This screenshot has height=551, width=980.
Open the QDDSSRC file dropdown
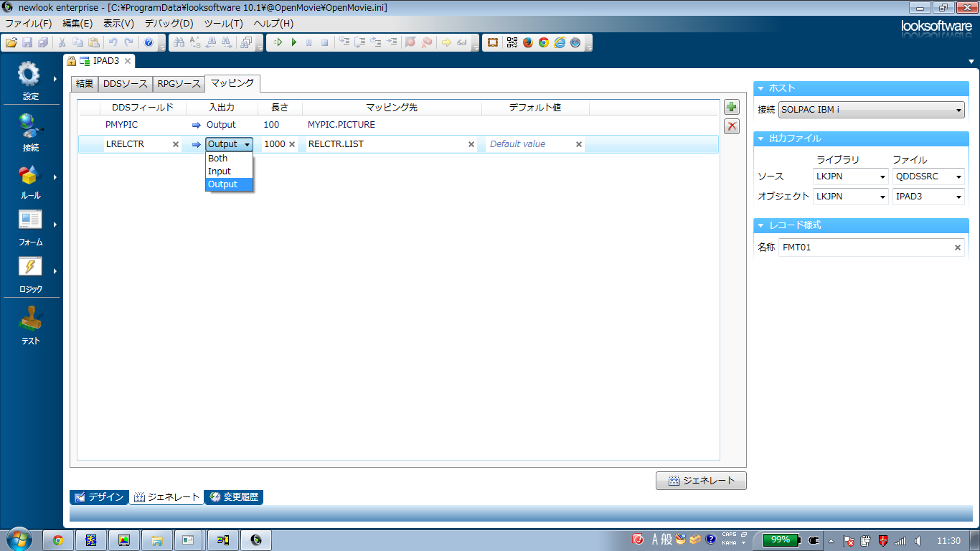[x=928, y=176]
